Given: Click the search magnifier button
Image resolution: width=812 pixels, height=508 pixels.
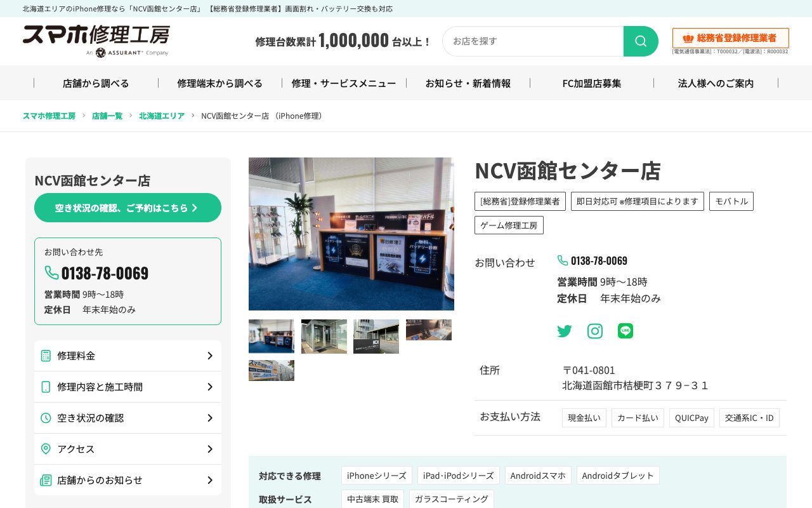Looking at the screenshot, I should pos(641,41).
